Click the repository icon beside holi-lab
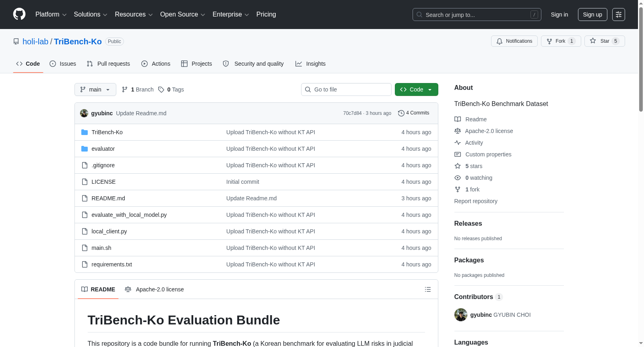The image size is (644, 347). click(x=16, y=42)
